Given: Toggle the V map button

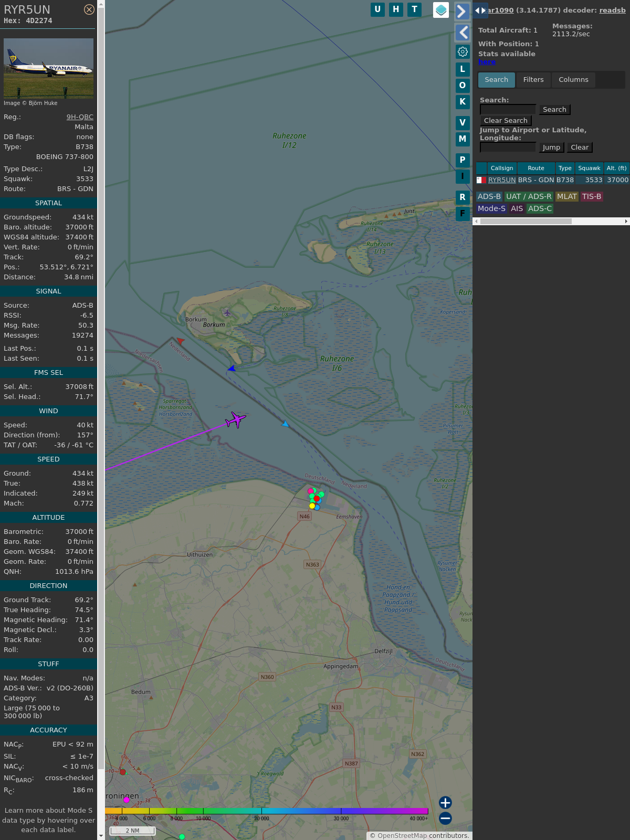Looking at the screenshot, I should (x=463, y=123).
